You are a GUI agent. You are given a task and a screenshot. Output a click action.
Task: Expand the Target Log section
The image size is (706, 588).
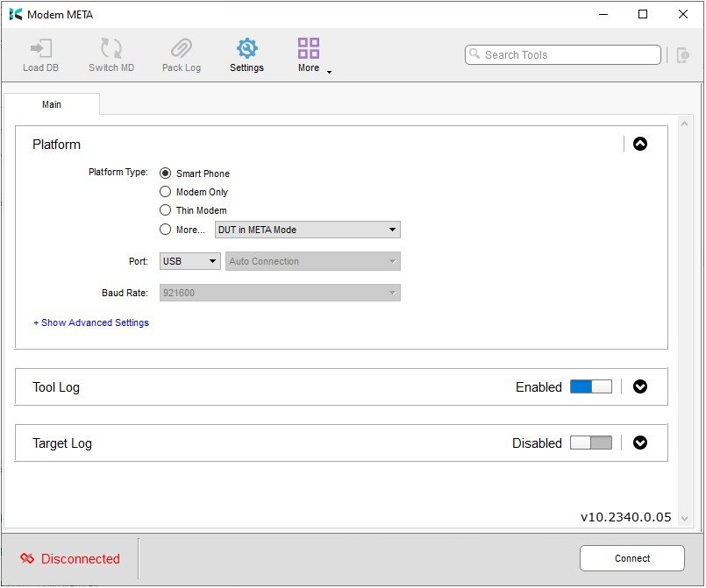pyautogui.click(x=640, y=443)
